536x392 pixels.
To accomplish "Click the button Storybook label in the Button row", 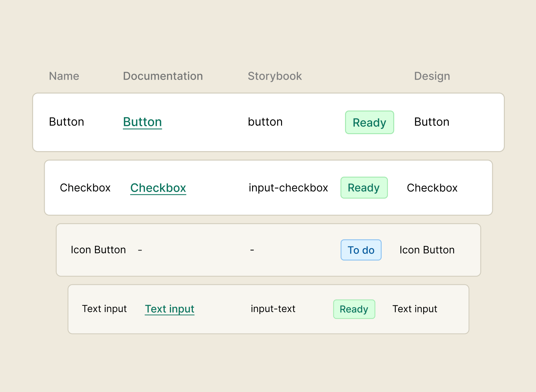I will point(265,122).
